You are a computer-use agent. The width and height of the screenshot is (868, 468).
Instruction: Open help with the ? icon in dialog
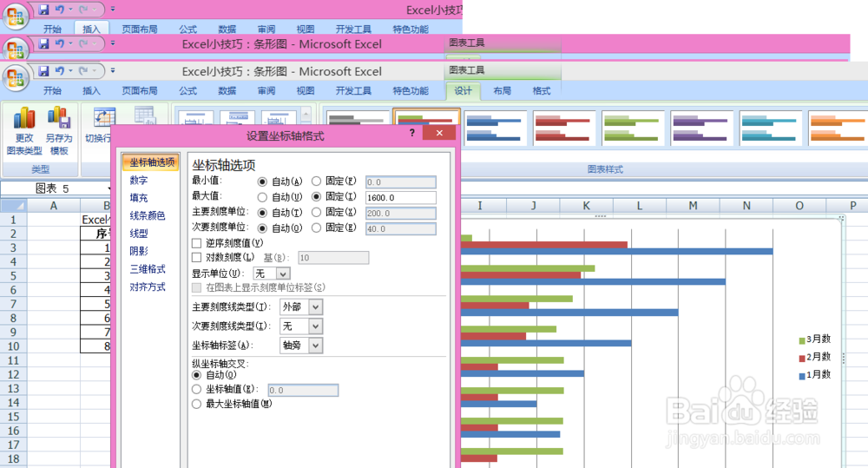click(x=411, y=133)
